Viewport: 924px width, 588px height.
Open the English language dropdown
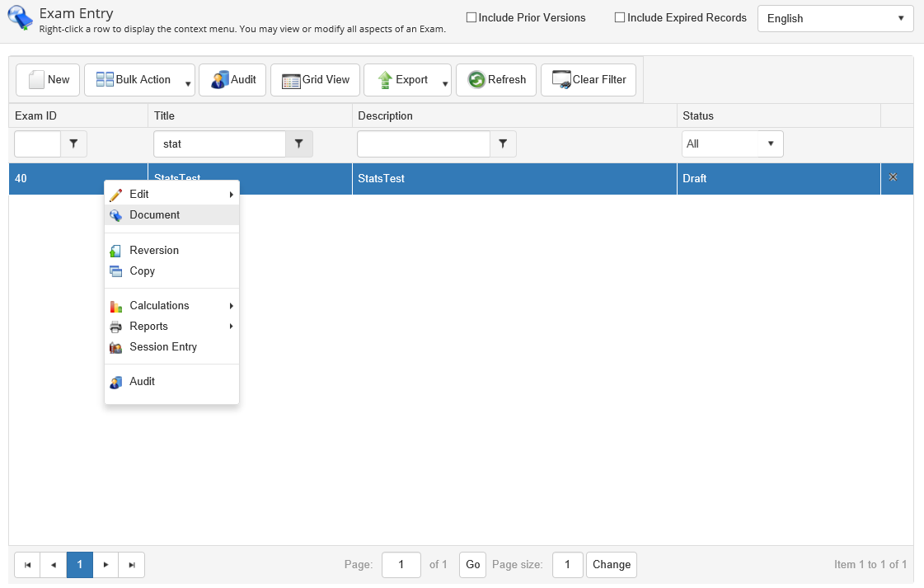[x=835, y=18]
